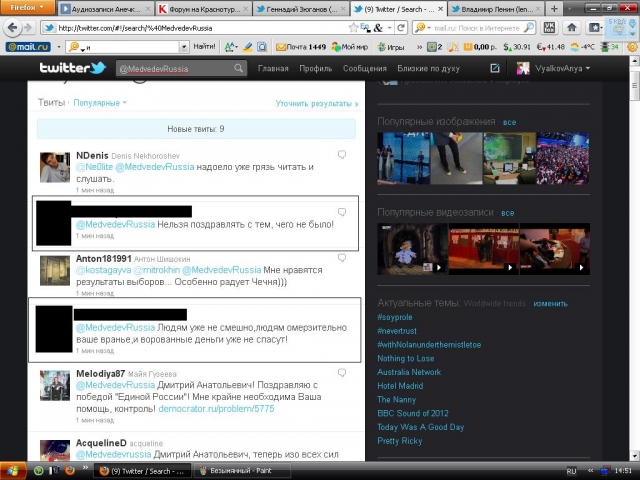Close the Twitter / Search tab
This screenshot has height=480, width=640.
coord(441,9)
